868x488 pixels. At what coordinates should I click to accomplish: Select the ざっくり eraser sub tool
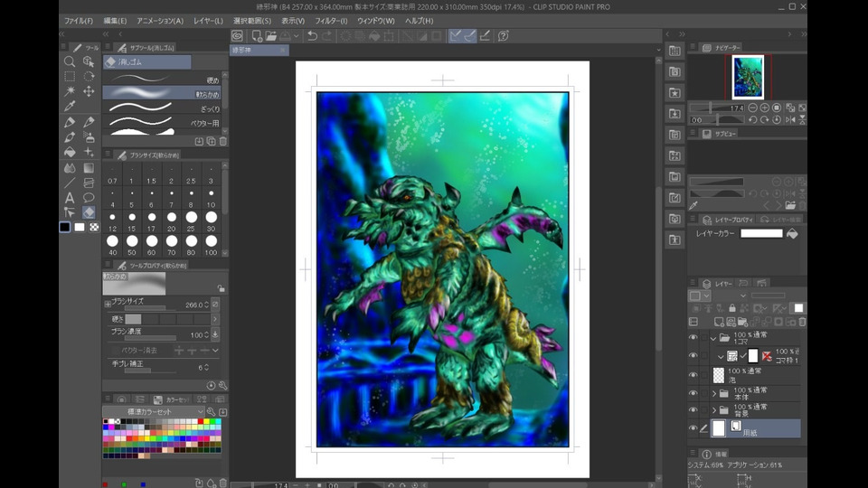(162, 108)
